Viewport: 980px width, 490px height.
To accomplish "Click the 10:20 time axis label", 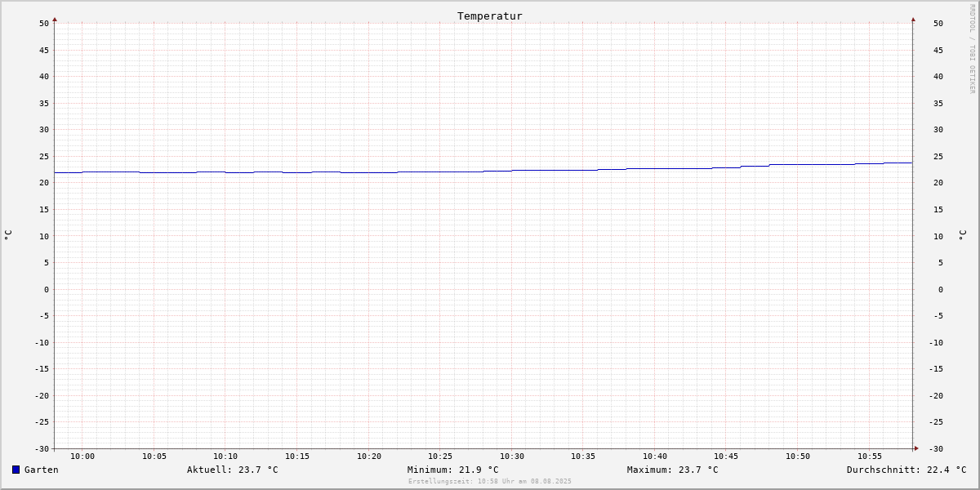I will click(x=369, y=457).
